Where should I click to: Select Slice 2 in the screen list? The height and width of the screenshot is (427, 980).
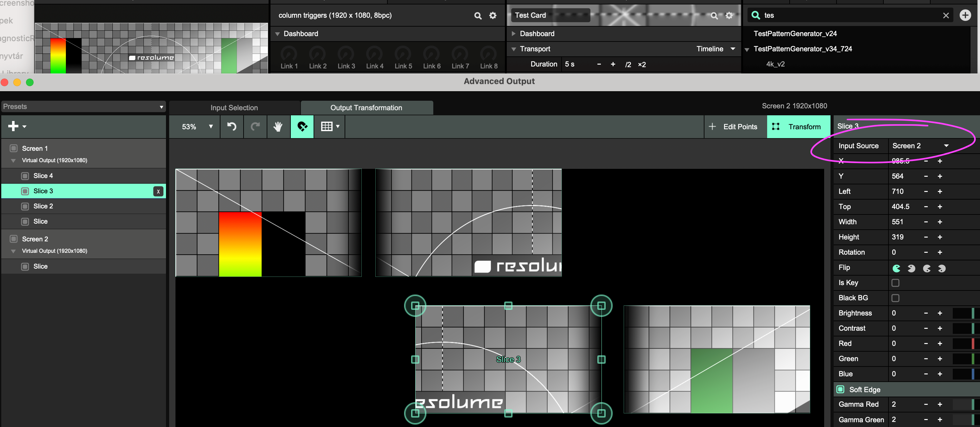coord(43,206)
